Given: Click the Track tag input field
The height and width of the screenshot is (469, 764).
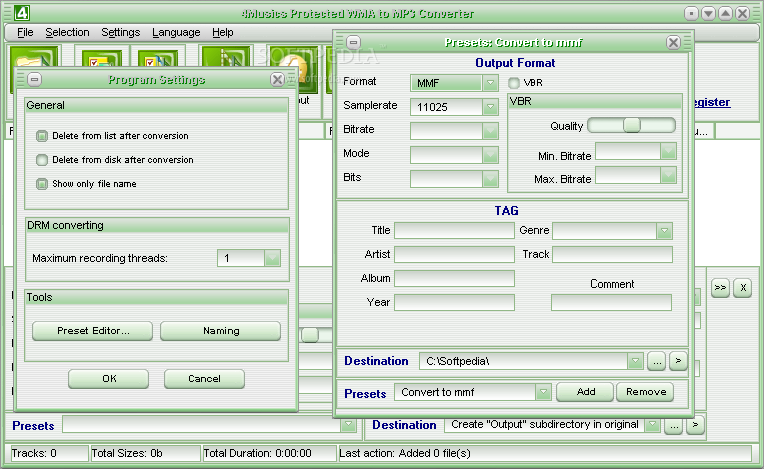Looking at the screenshot, I should [612, 255].
